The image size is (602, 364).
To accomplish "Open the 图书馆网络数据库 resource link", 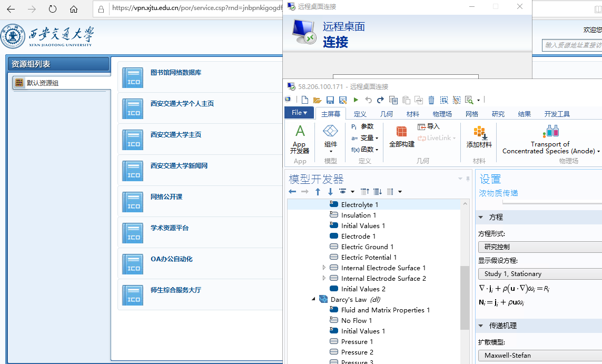I will pyautogui.click(x=176, y=73).
